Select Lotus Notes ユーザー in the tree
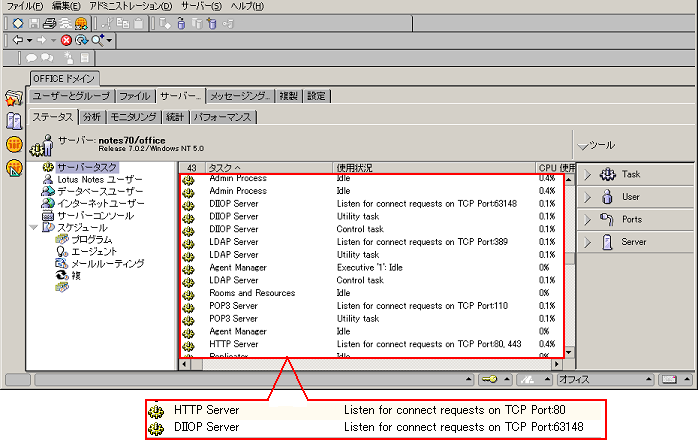Viewport: 698px width, 444px height. click(100, 179)
